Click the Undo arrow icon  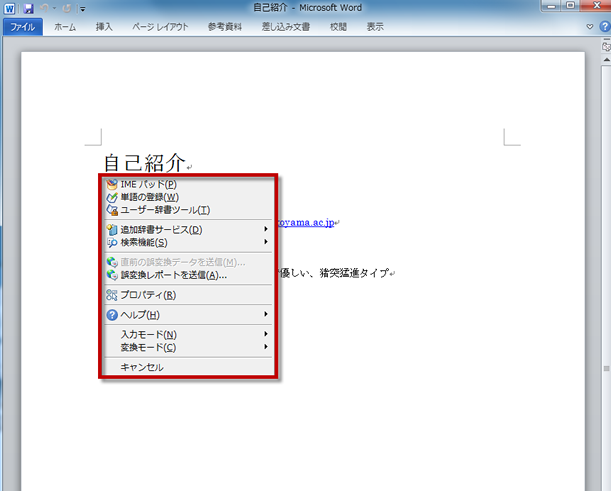click(44, 8)
